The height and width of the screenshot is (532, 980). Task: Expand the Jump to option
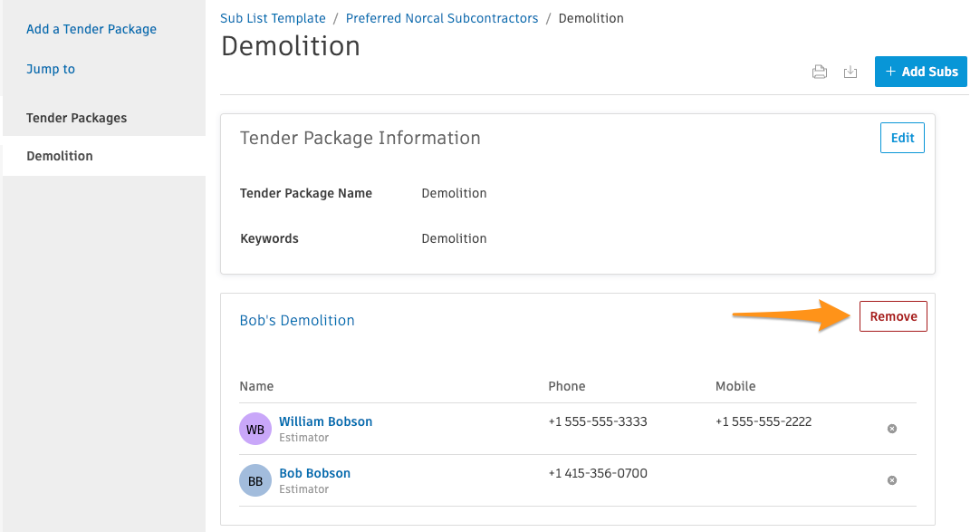pos(51,69)
